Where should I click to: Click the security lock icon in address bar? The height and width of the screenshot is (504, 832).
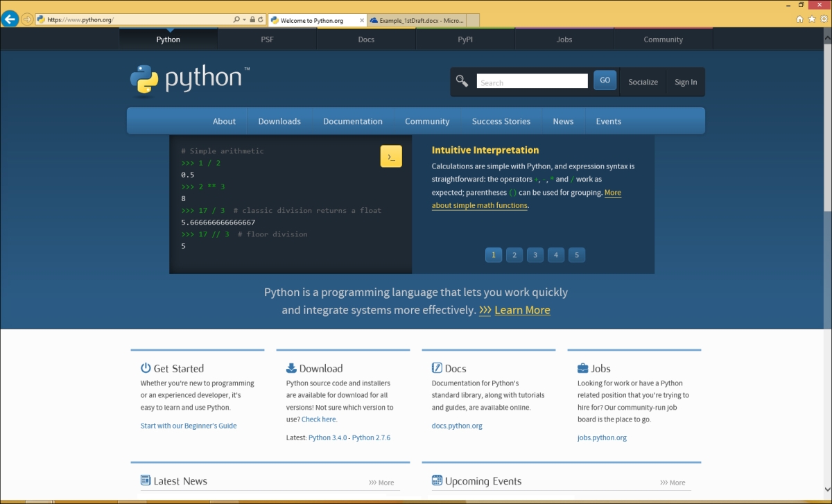point(252,20)
